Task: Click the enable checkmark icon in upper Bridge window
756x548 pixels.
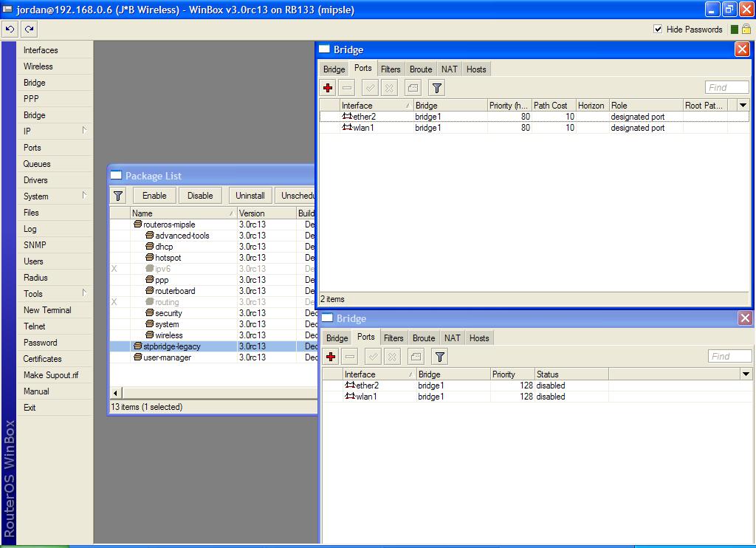Action: (371, 88)
